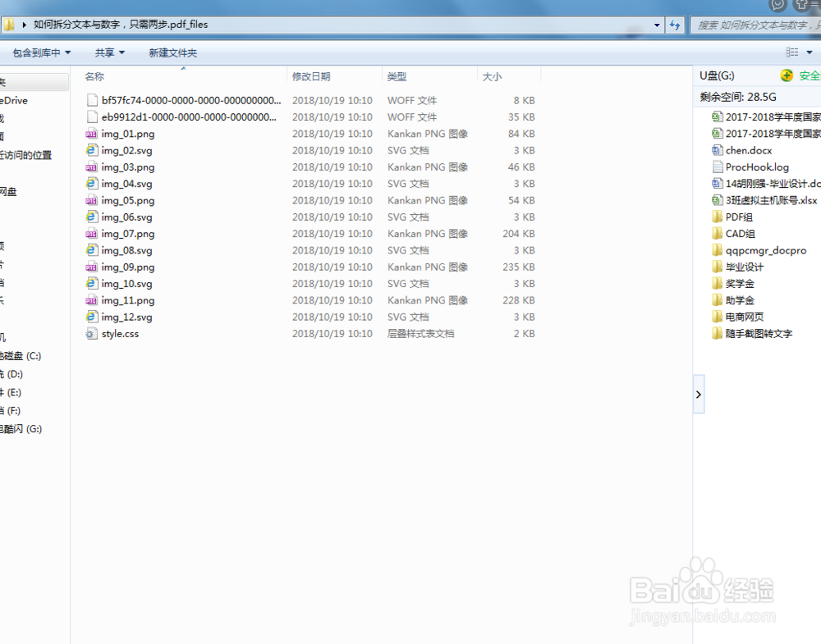Image resolution: width=821 pixels, height=644 pixels.
Task: Select drive (E:) in the navigation pane
Action: (x=11, y=392)
